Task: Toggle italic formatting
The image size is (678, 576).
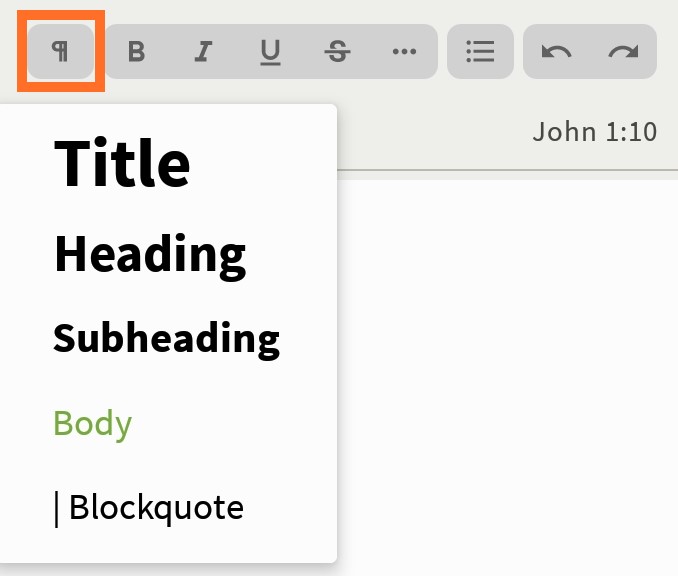Action: click(204, 52)
